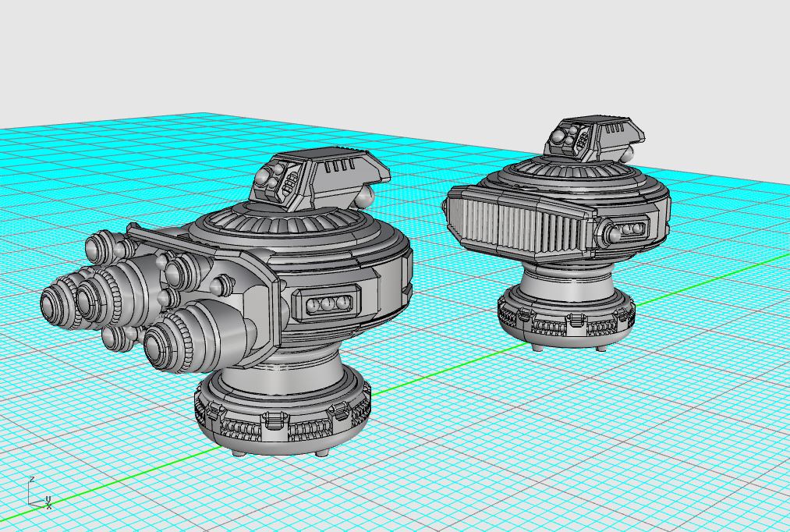The height and width of the screenshot is (532, 790).
Task: Click the empty gray background above the grid
Action: tap(395, 51)
